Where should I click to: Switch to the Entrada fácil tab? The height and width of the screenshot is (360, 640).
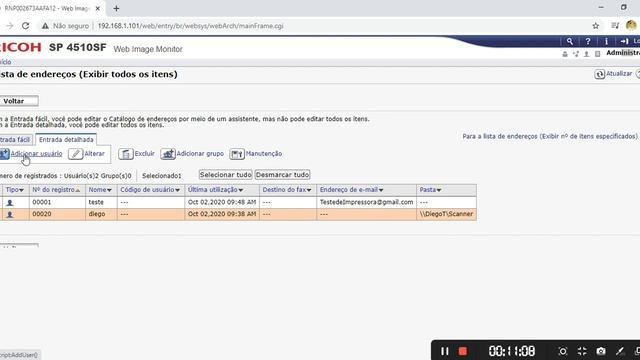click(x=16, y=140)
